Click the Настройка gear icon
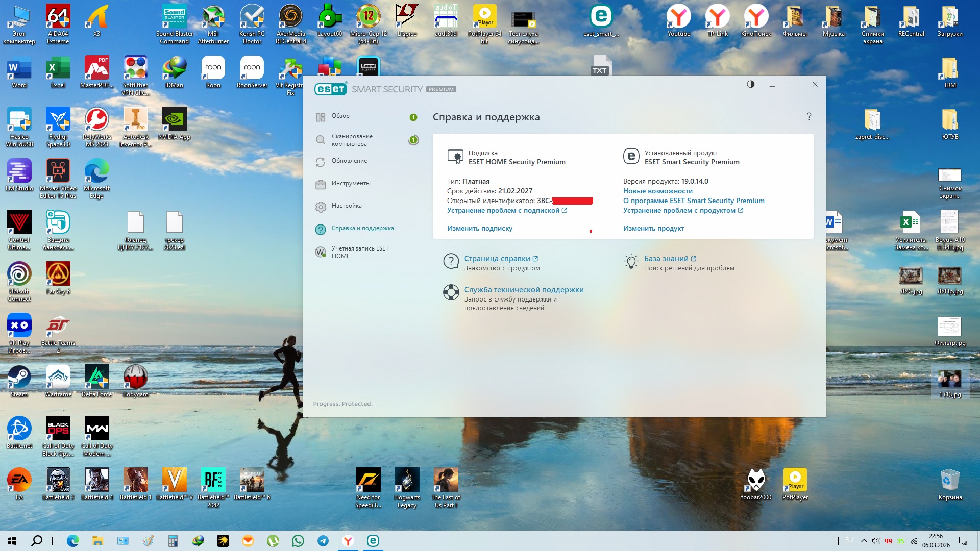Screen dimensions: 980x551 point(320,207)
